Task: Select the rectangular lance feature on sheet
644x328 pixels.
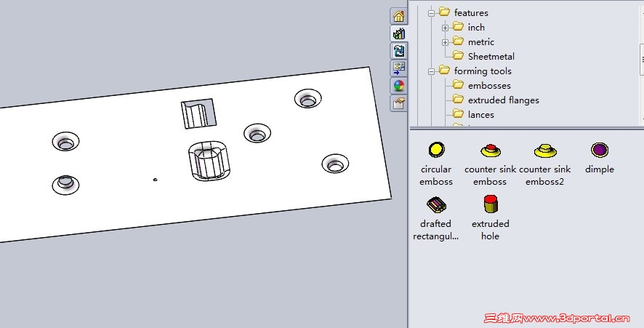Action: 198,113
